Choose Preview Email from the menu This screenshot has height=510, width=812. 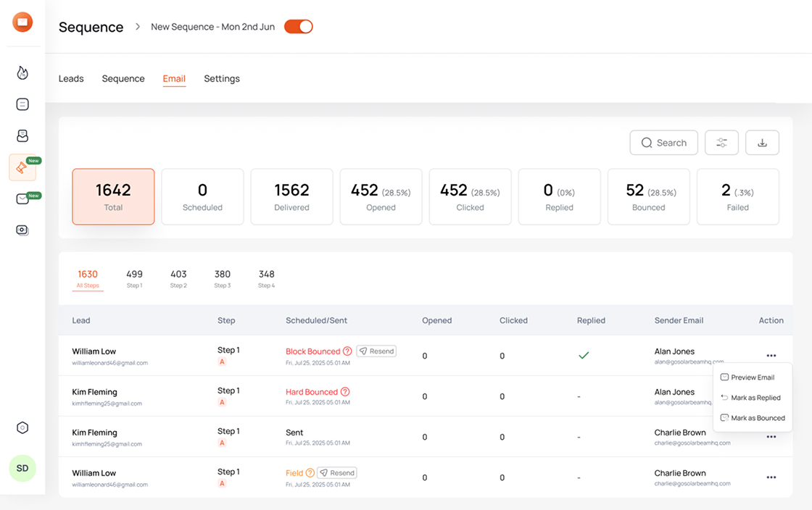[x=752, y=377]
